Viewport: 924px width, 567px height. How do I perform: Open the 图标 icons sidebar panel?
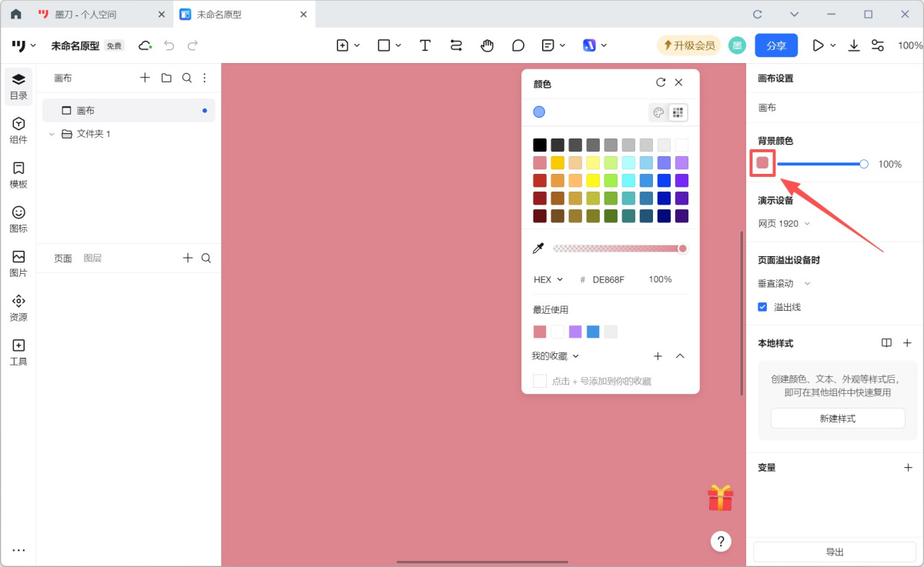click(x=18, y=218)
